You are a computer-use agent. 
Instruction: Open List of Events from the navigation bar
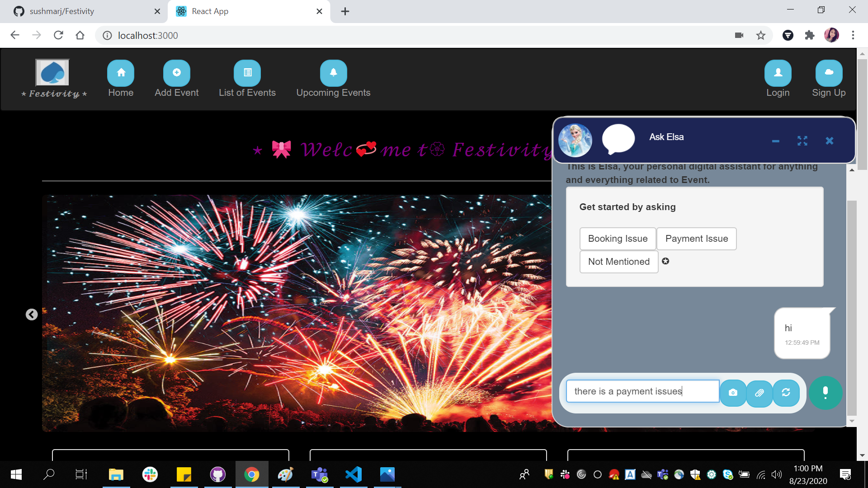pos(247,72)
